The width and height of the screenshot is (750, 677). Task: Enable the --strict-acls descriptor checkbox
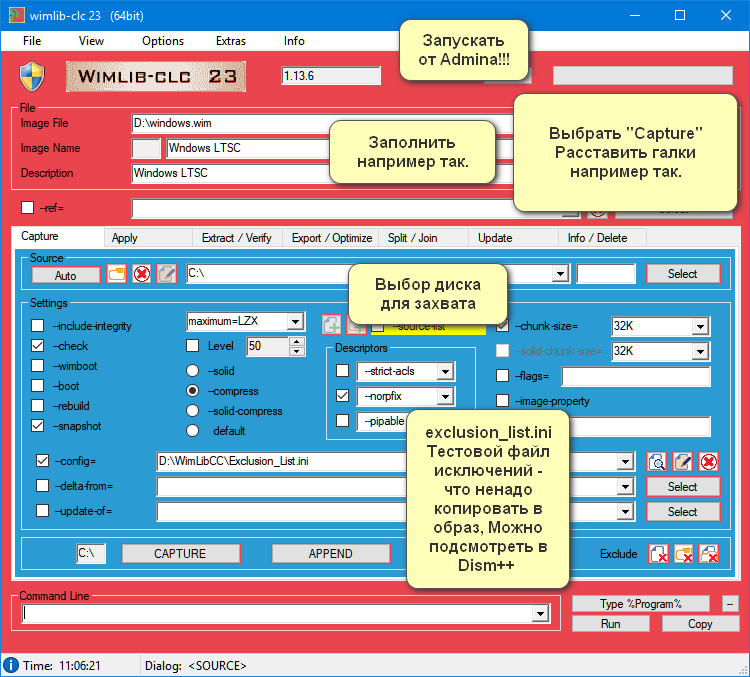[x=342, y=371]
